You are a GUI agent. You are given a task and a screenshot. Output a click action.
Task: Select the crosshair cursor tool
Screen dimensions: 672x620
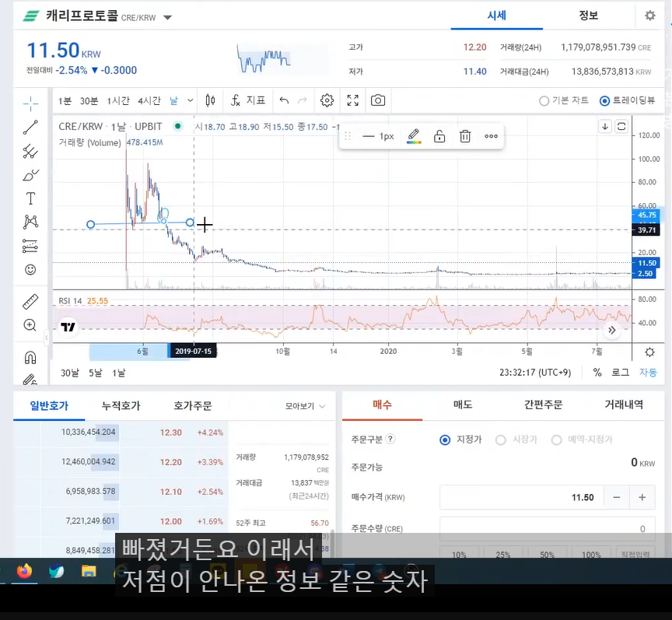pos(30,103)
